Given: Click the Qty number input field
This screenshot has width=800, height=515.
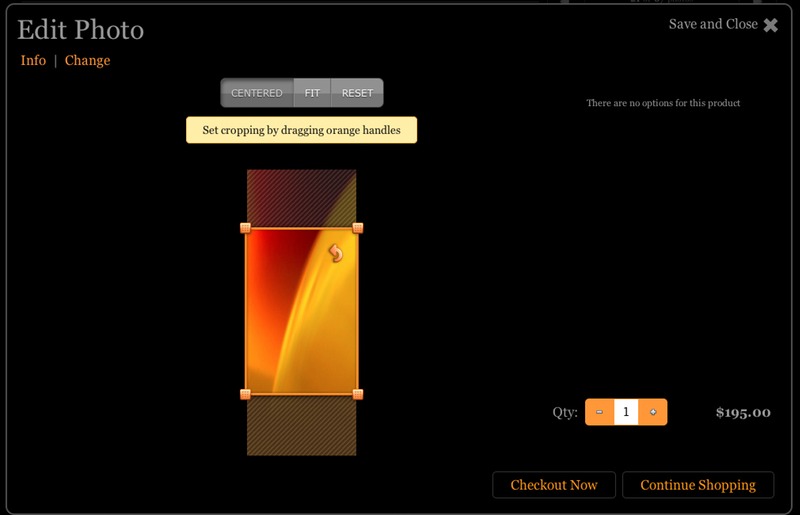Looking at the screenshot, I should tap(626, 412).
